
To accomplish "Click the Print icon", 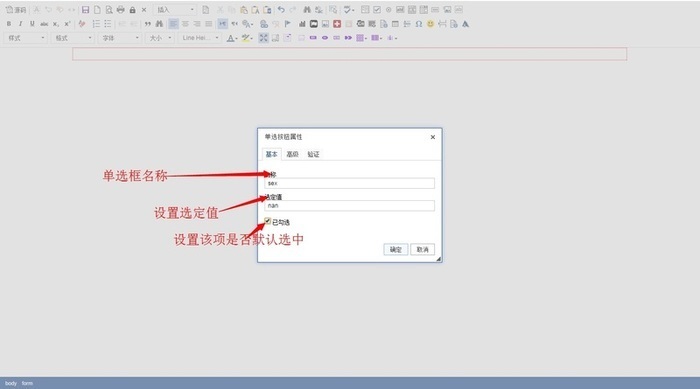I will tap(121, 10).
